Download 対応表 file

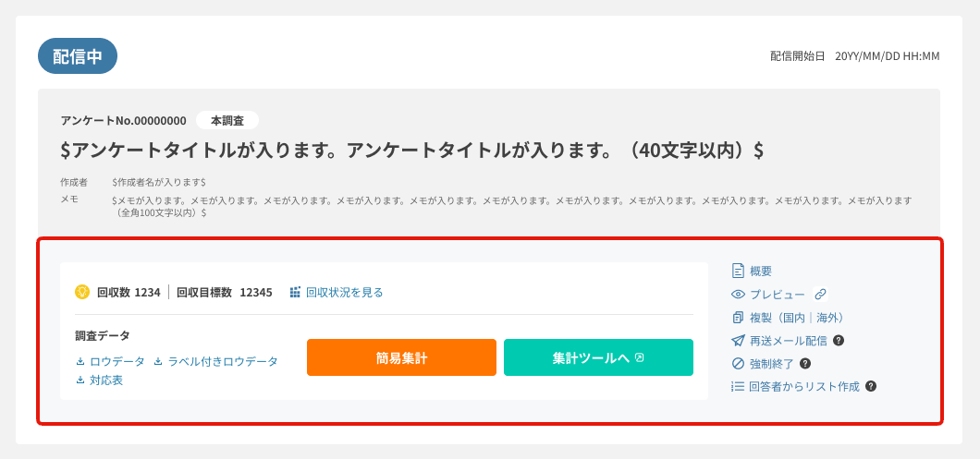pyautogui.click(x=99, y=380)
